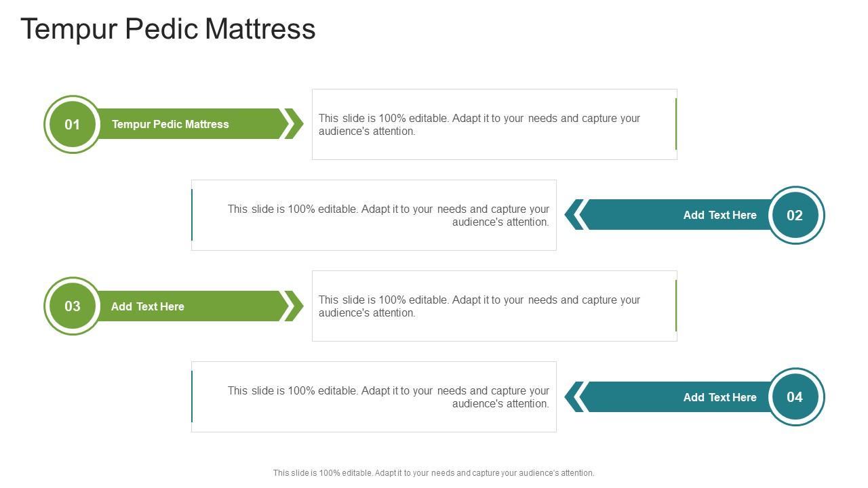This screenshot has width=868, height=488.
Task: Select the Add Text Here label beside 04
Action: tap(719, 398)
